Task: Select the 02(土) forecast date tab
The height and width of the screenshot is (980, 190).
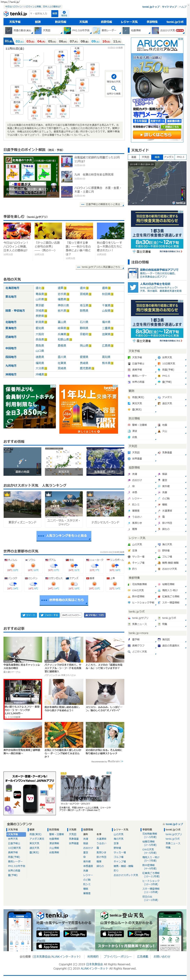Action: 19,41
